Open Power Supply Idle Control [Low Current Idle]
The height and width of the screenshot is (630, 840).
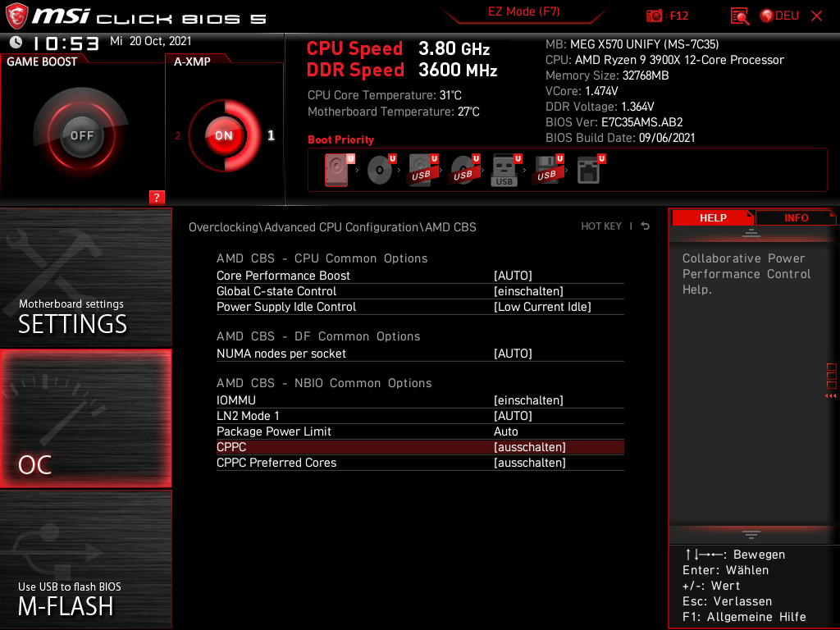pos(542,307)
